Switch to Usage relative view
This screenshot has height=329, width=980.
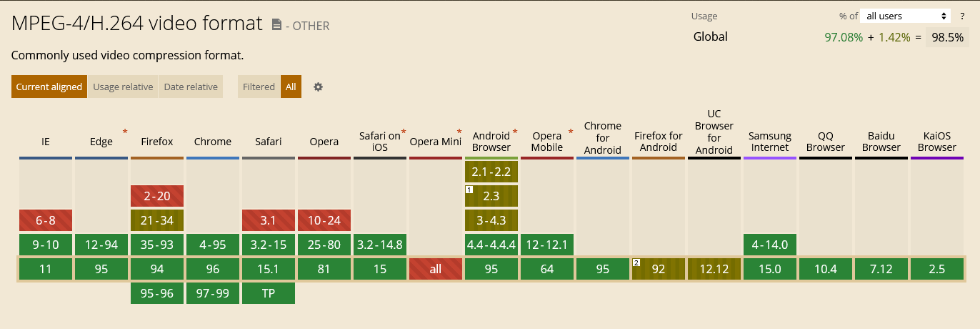123,87
